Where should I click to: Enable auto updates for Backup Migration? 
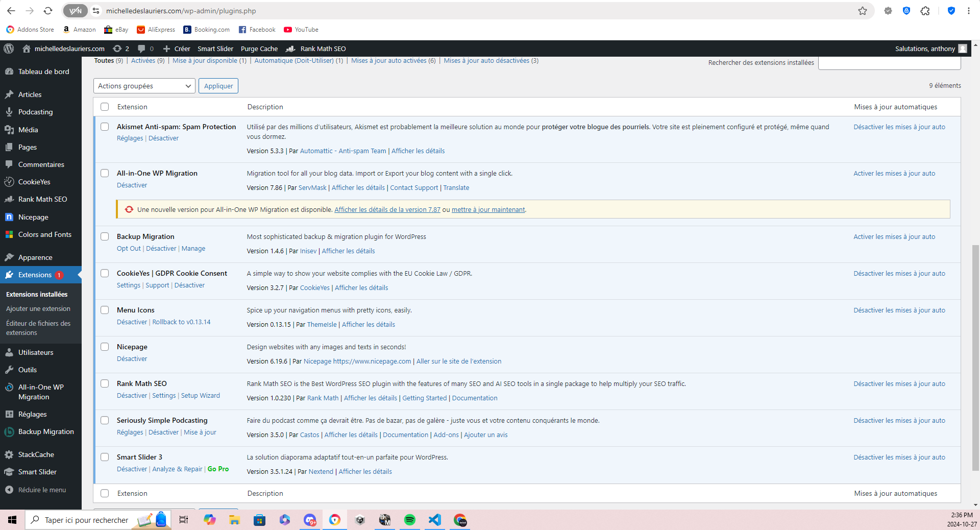(x=894, y=236)
